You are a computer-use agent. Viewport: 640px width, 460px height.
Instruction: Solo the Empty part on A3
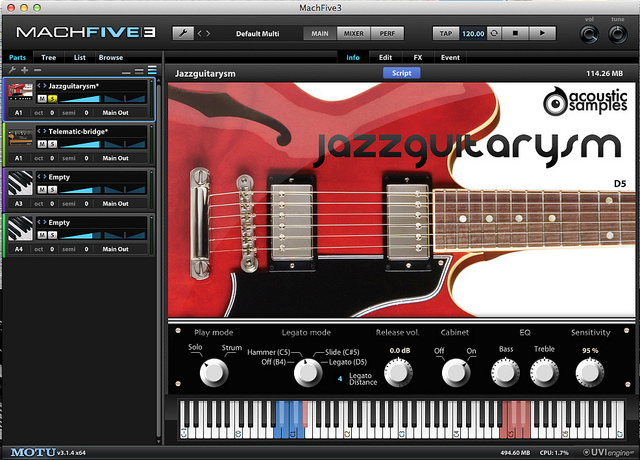coord(52,189)
